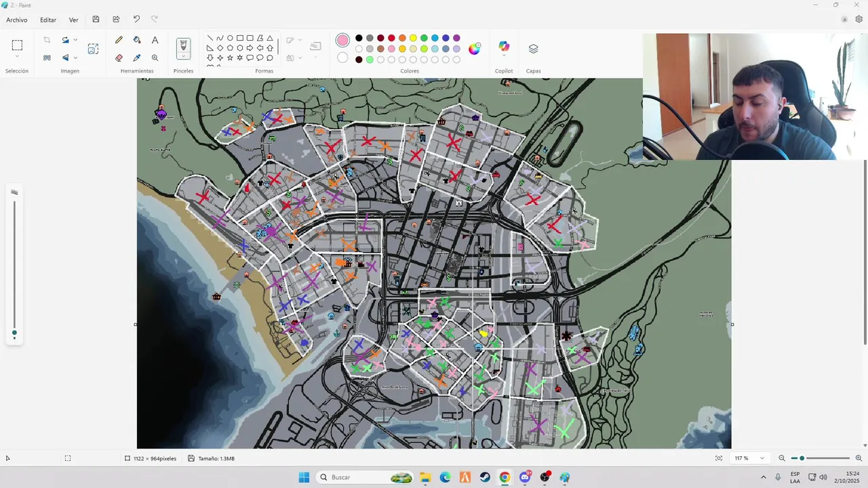Select the Crop tool
The width and height of the screenshot is (868, 488).
[47, 40]
